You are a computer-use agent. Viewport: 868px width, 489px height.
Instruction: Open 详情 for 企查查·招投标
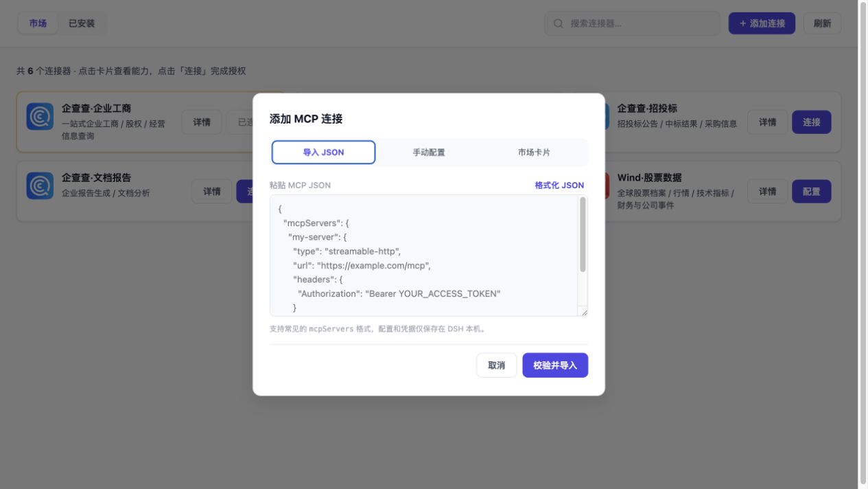pyautogui.click(x=767, y=122)
